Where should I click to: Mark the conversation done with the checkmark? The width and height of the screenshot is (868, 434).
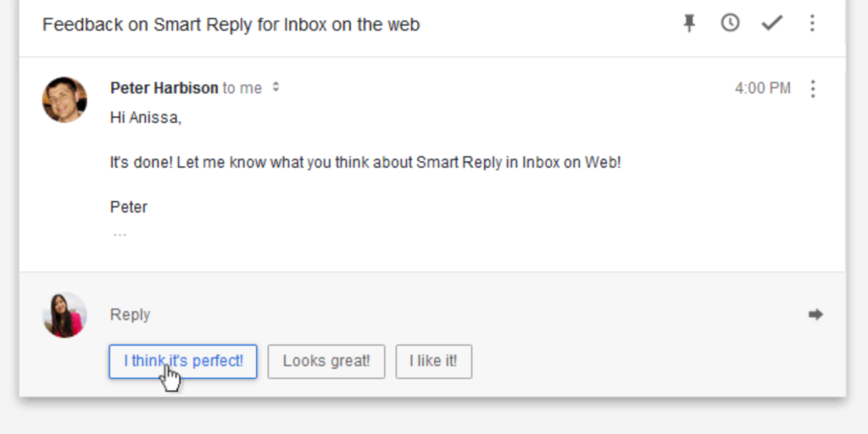771,22
